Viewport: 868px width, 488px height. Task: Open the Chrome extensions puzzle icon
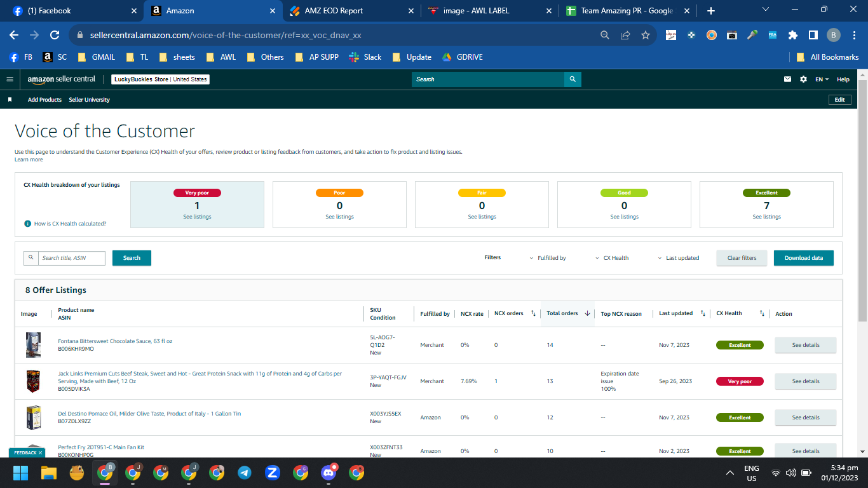click(793, 35)
